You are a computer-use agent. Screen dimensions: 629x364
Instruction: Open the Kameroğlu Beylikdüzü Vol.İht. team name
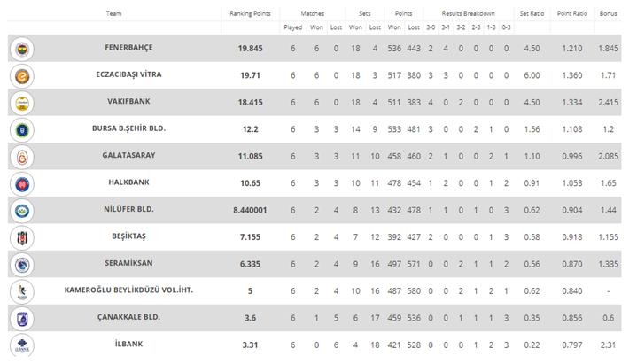(x=128, y=290)
